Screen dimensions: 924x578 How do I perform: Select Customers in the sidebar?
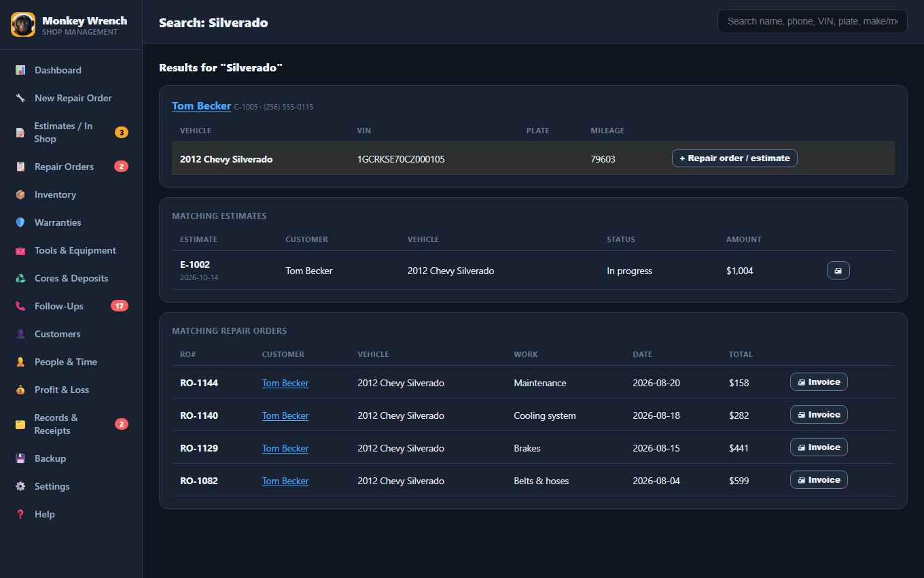(71, 334)
